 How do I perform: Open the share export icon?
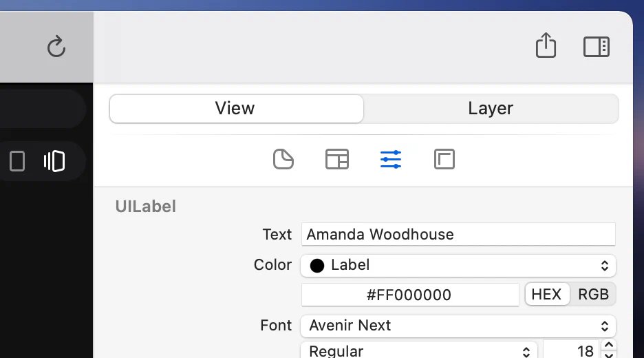coord(546,45)
